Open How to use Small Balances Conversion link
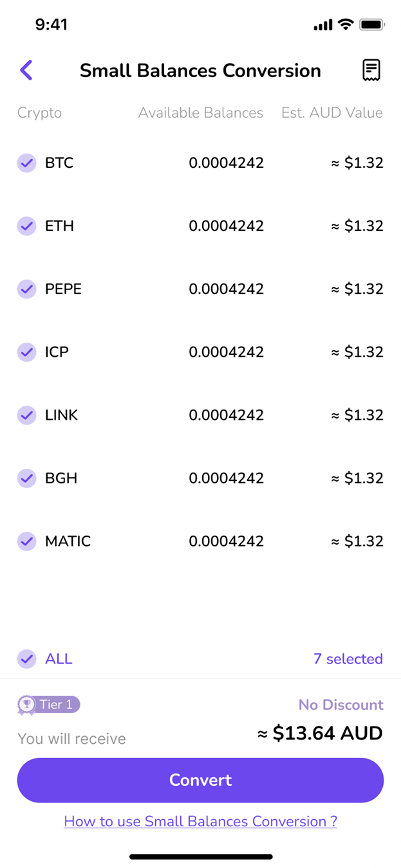401x868 pixels. (x=200, y=821)
